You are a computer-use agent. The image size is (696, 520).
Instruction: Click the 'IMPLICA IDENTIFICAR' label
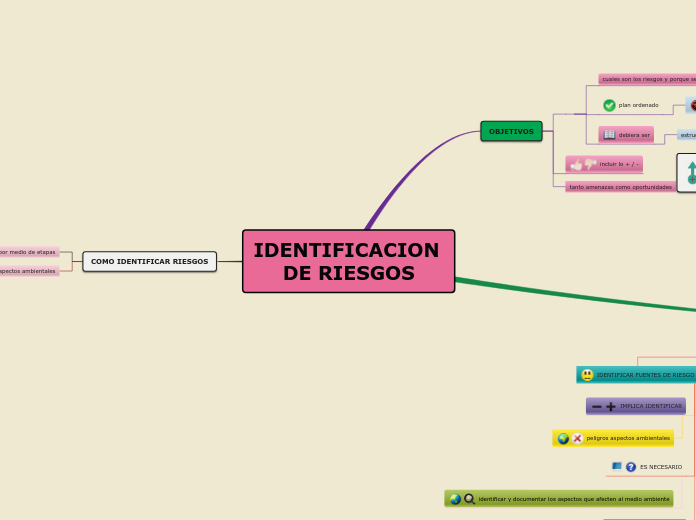tap(651, 406)
